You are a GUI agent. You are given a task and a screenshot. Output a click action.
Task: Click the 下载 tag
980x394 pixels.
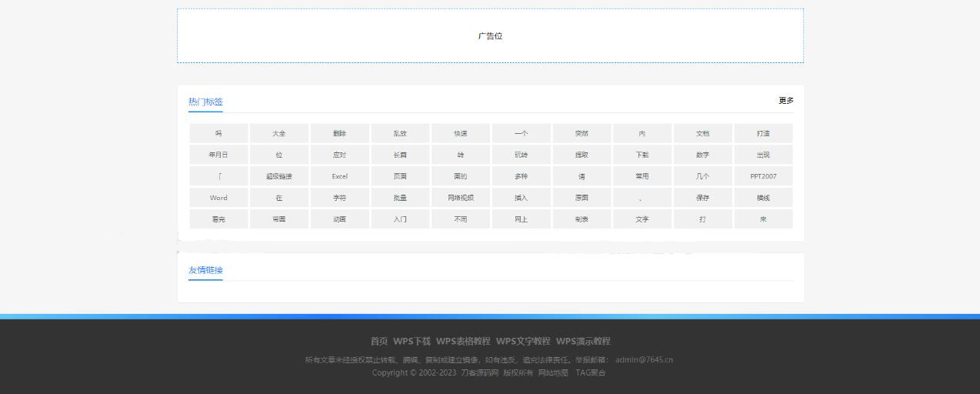642,155
